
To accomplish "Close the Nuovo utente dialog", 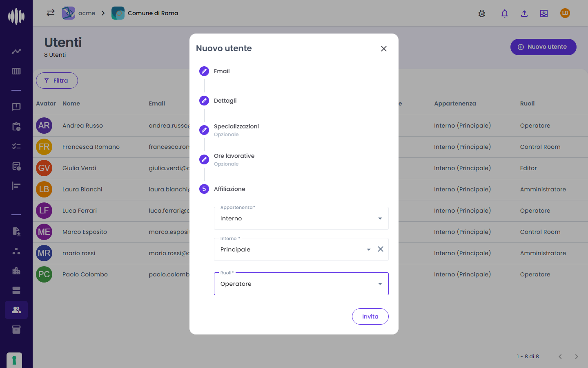I will pyautogui.click(x=384, y=49).
